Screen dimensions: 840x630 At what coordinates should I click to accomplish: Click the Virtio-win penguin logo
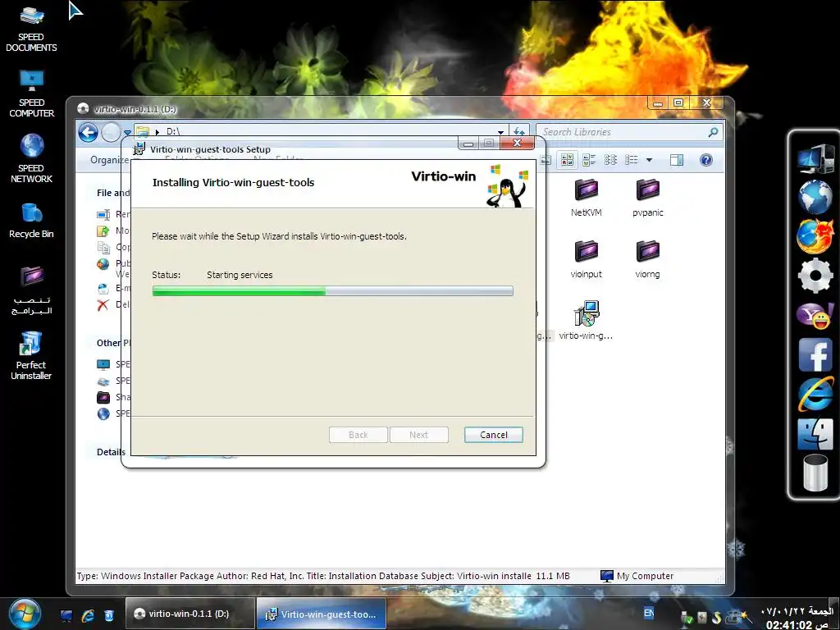click(507, 186)
